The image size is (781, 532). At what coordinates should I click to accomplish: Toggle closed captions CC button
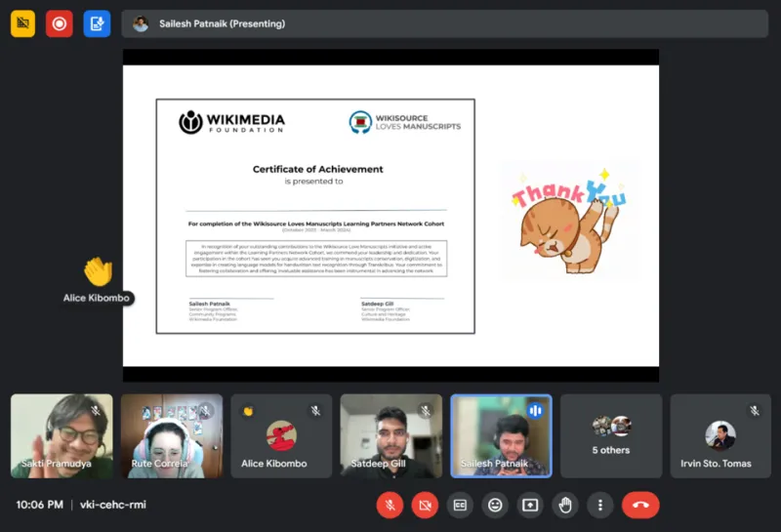click(x=460, y=505)
